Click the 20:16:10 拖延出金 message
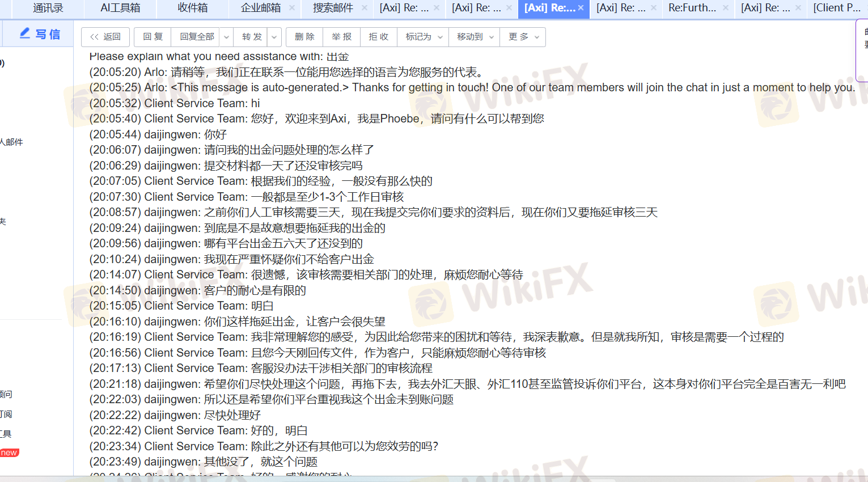 238,322
